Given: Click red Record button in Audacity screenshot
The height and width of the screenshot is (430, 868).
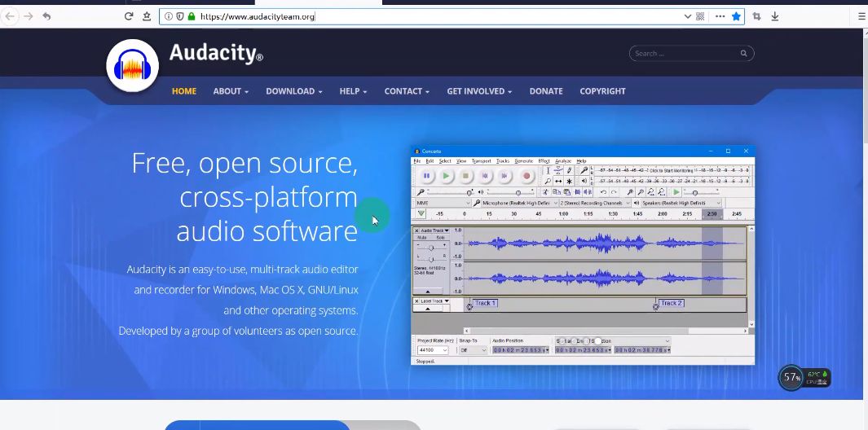Looking at the screenshot, I should 527,176.
